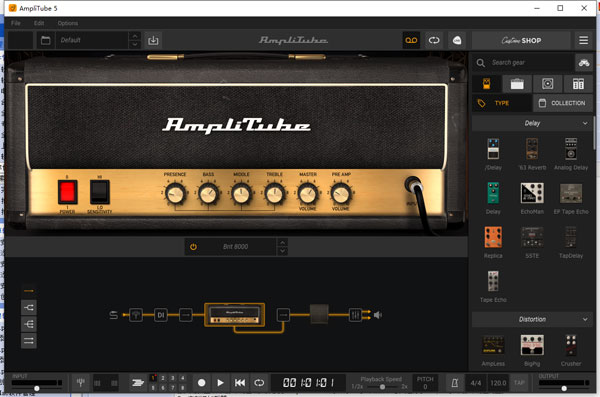Click the magnifier search icon
The image size is (600, 397).
[481, 62]
